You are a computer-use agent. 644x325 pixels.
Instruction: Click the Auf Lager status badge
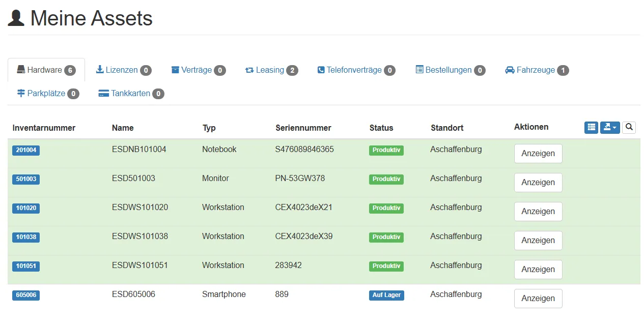point(386,296)
